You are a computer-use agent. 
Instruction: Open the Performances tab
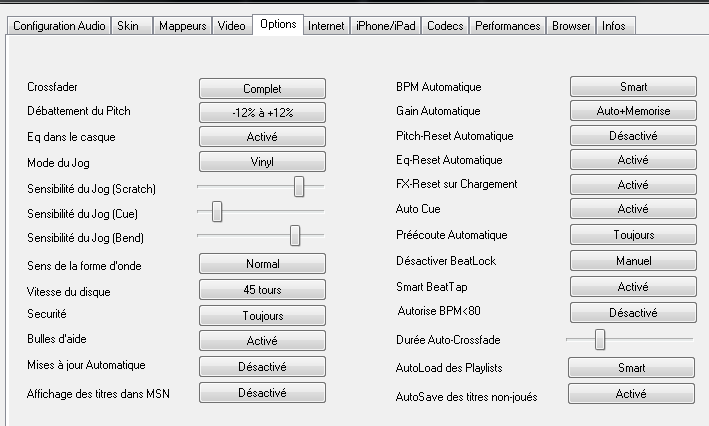[507, 26]
